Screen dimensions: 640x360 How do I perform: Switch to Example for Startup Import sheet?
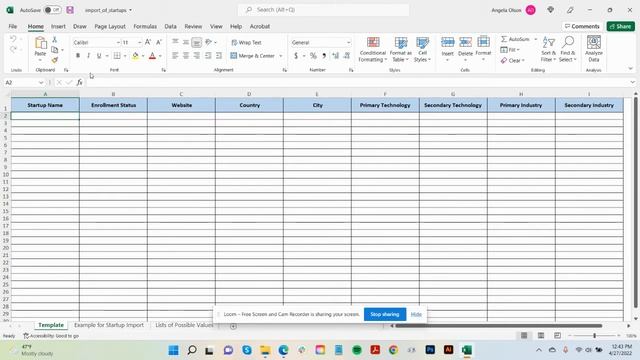pyautogui.click(x=109, y=325)
